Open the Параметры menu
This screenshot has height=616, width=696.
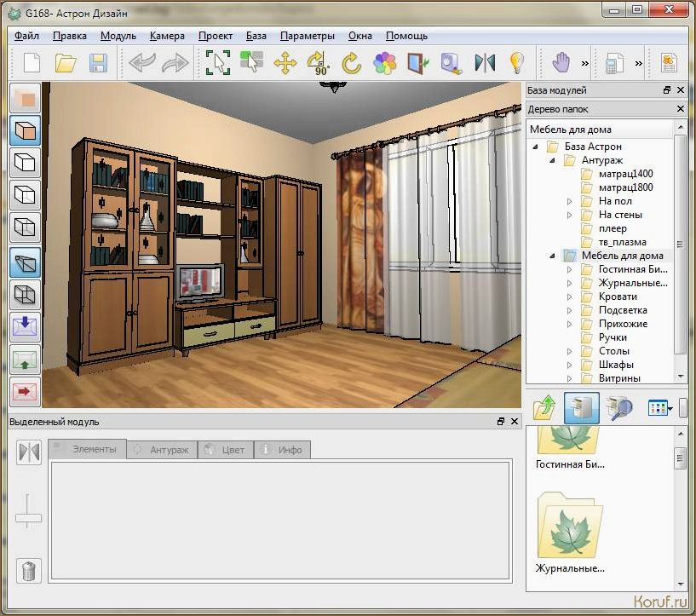308,36
